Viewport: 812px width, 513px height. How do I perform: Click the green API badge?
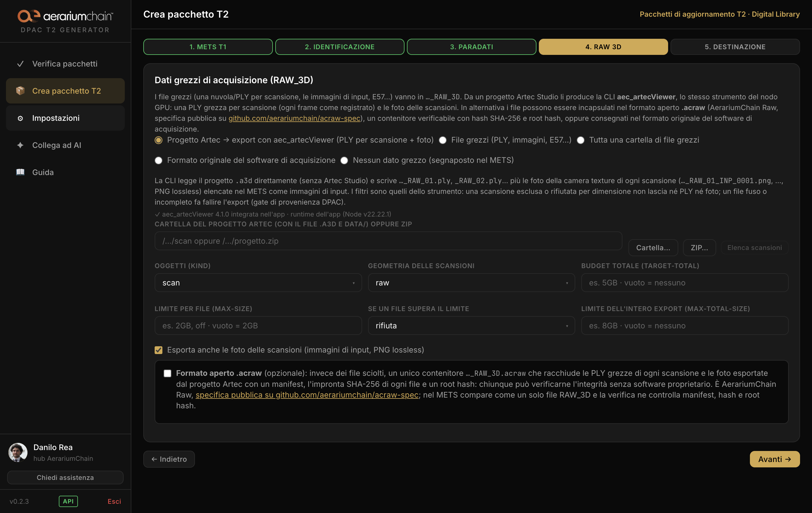pyautogui.click(x=68, y=501)
